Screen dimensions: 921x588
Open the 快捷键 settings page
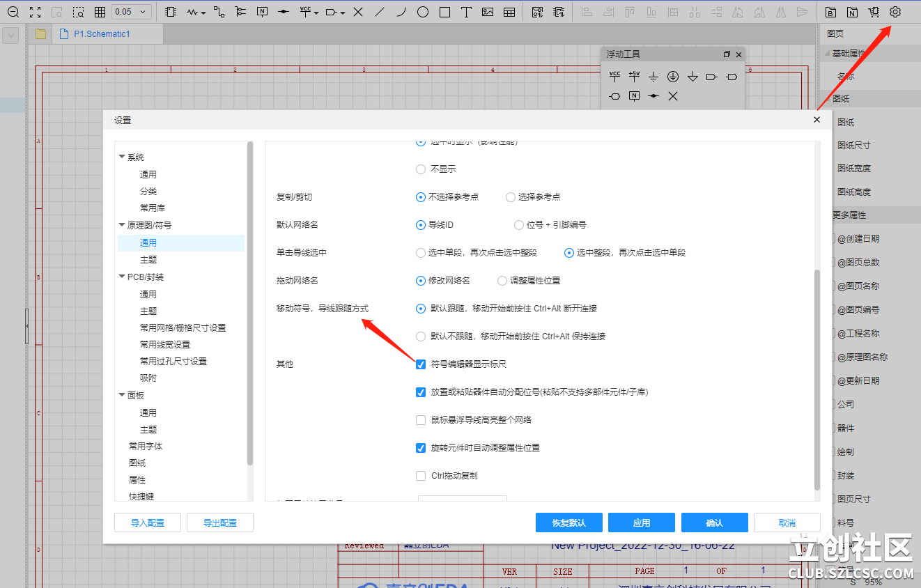(141, 497)
